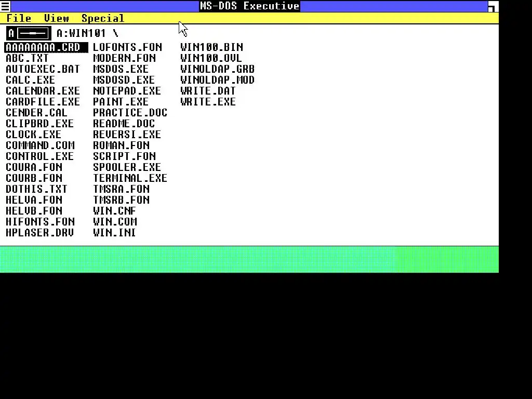Choose REVERSI.EXE
This screenshot has width=532, height=399.
(x=127, y=135)
